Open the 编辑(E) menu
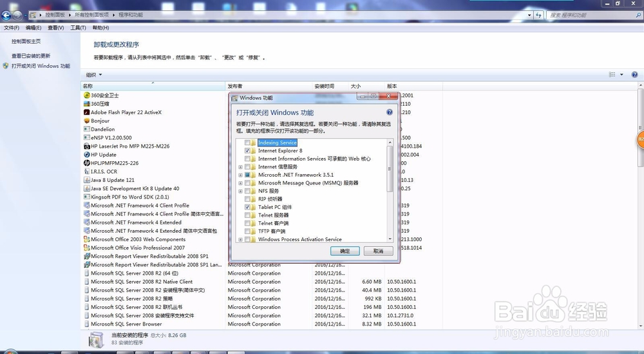The image size is (644, 354). pos(33,28)
